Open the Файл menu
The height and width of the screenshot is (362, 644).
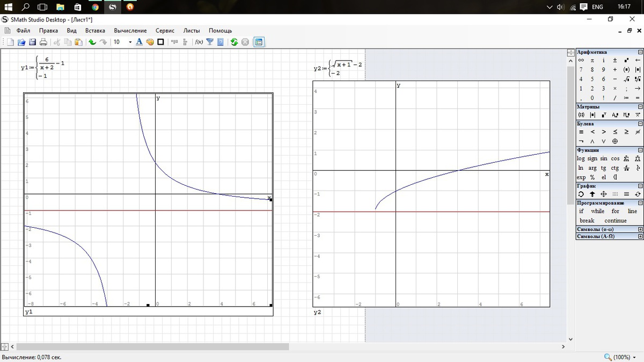coord(23,31)
